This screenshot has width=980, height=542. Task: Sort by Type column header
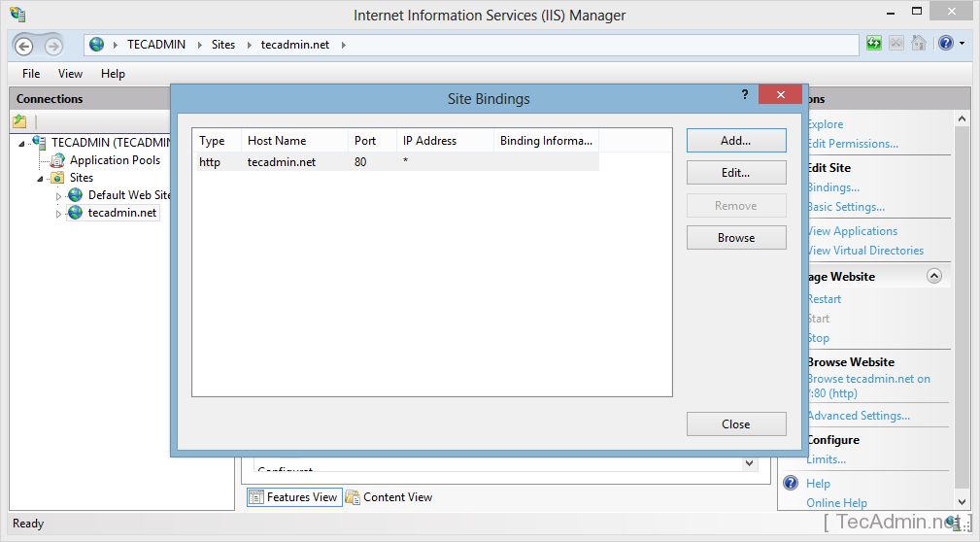tap(217, 141)
